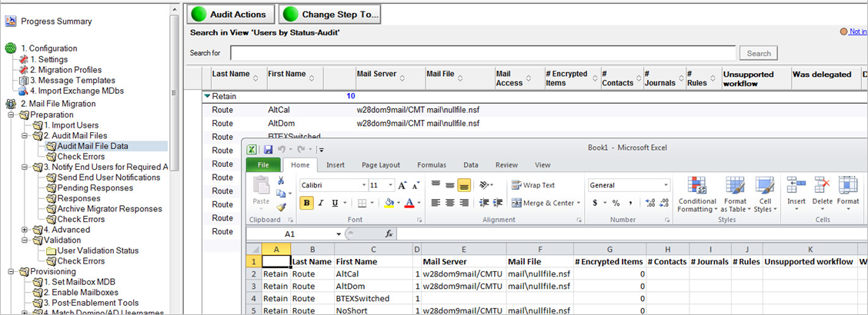Viewport: 868px width, 315px height.
Task: Click the 'Search for' text field
Action: [483, 53]
